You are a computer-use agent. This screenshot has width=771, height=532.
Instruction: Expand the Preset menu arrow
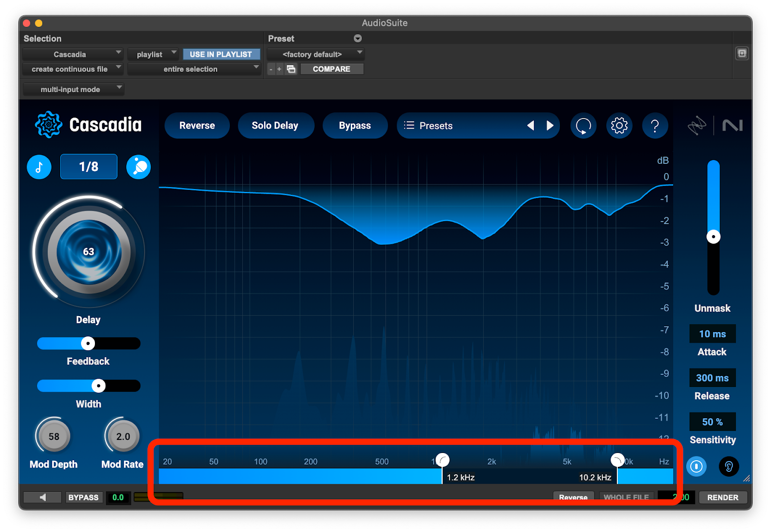[358, 39]
